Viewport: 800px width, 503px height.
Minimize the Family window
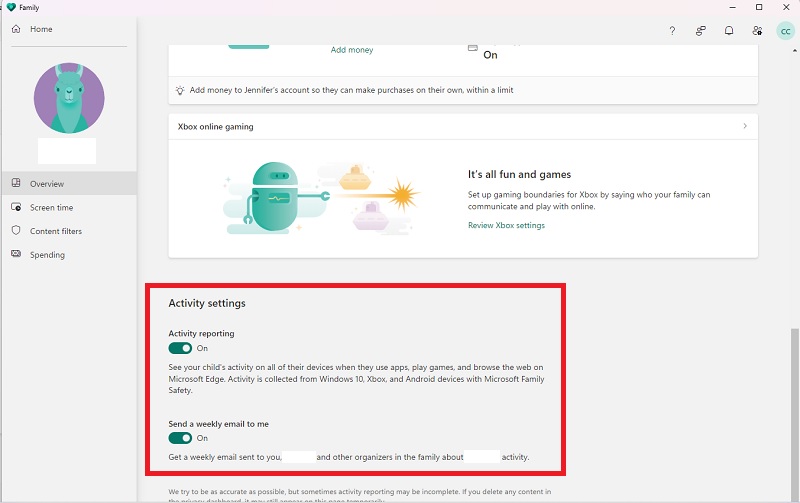733,7
